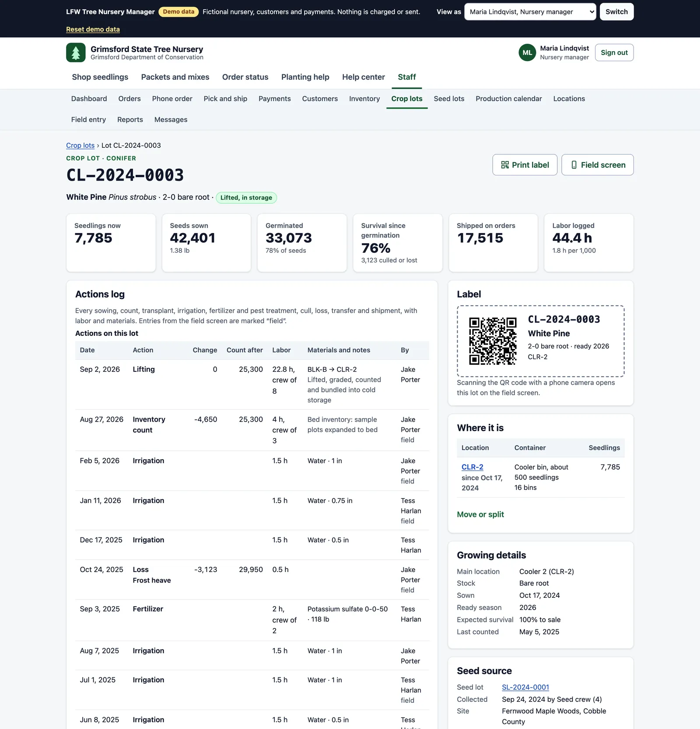Open the Reports tab
The height and width of the screenshot is (729, 700).
pos(130,120)
